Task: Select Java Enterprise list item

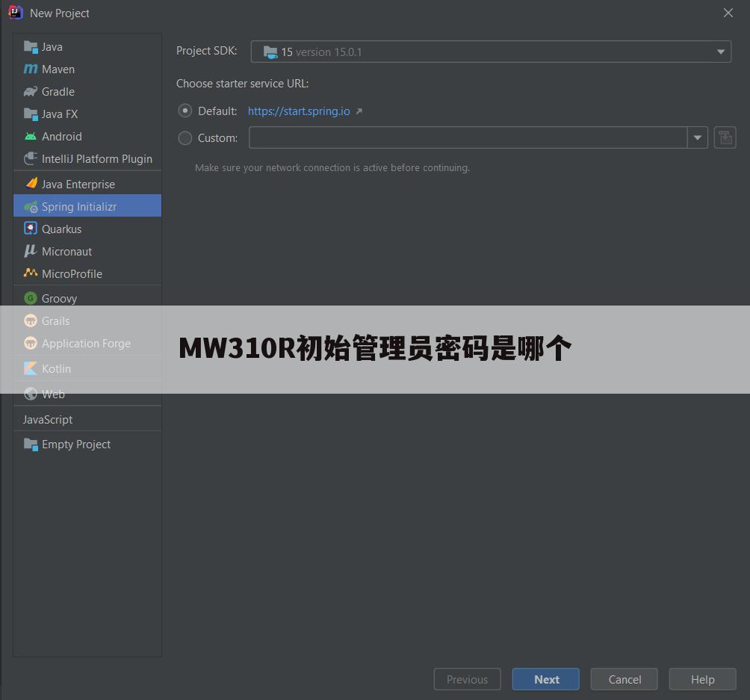Action: tap(87, 184)
